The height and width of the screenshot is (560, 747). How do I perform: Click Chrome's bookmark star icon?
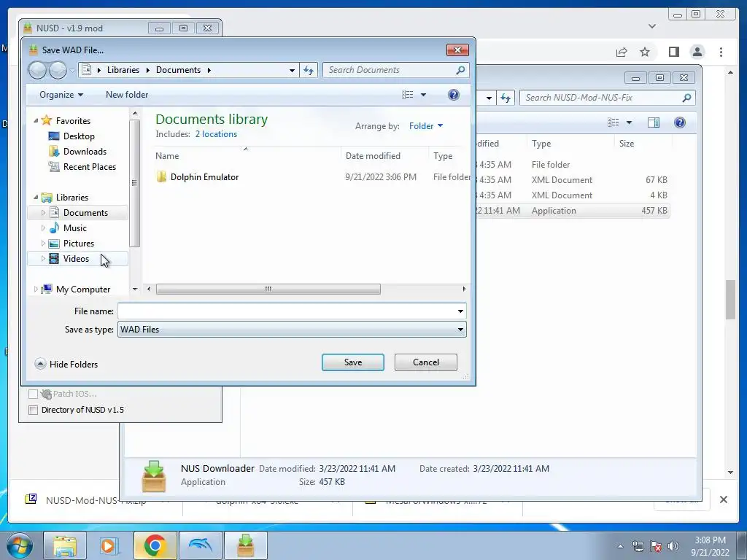point(645,52)
